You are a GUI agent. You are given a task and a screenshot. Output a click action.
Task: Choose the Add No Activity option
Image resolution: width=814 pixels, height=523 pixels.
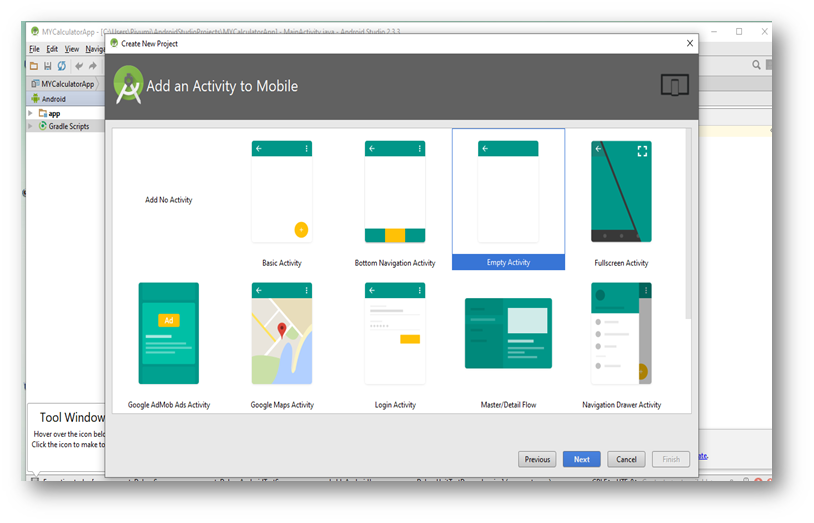click(168, 200)
